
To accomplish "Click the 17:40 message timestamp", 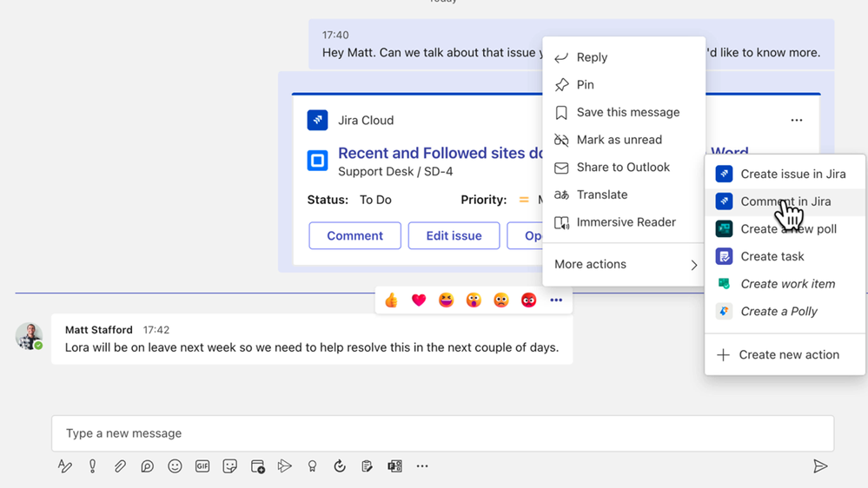I will [x=335, y=35].
